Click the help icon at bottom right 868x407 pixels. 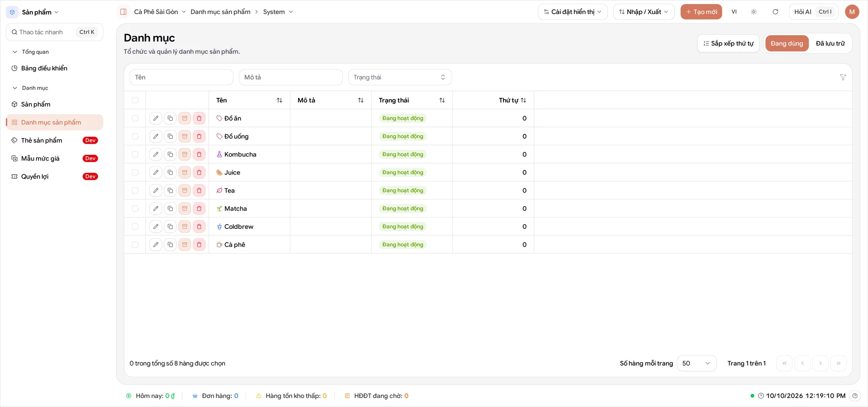point(855,396)
